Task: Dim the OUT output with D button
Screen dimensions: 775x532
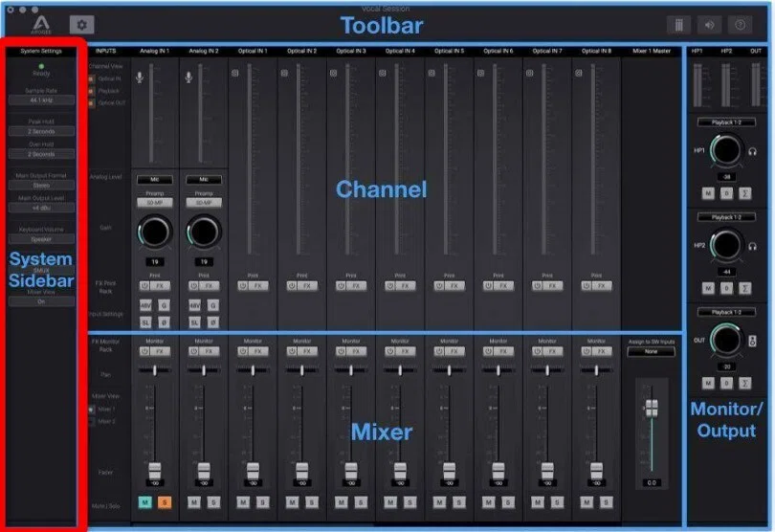Action: click(726, 383)
